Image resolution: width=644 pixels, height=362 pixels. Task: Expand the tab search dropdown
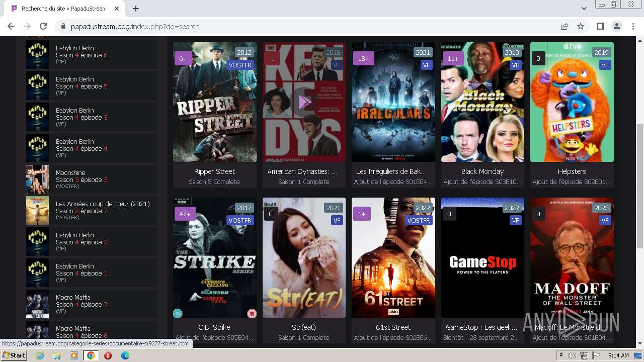tap(584, 9)
